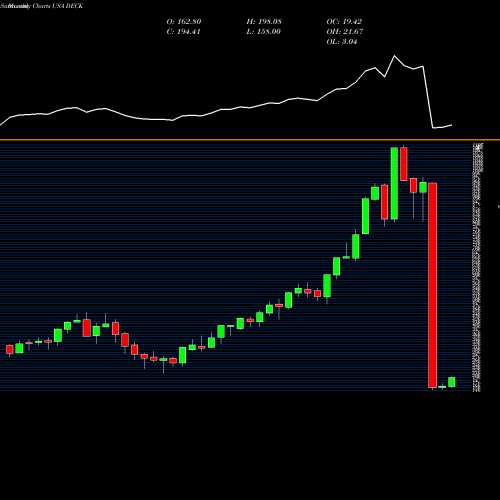Click the 'OH: 21.67' value
This screenshot has width=500, height=500.
(x=345, y=32)
